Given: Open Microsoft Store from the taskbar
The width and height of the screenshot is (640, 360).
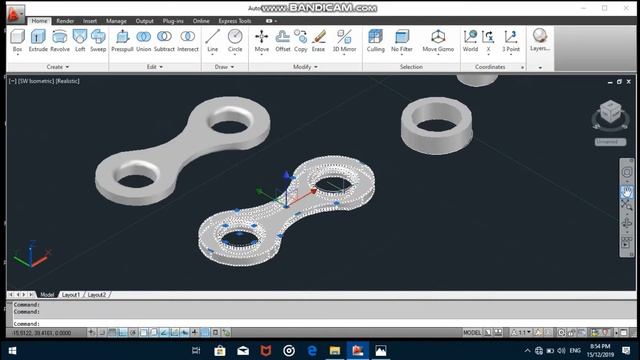Looking at the screenshot, I should pyautogui.click(x=220, y=351).
